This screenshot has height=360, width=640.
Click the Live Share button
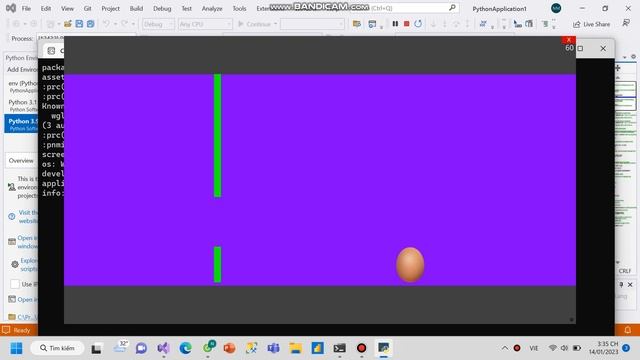(591, 24)
